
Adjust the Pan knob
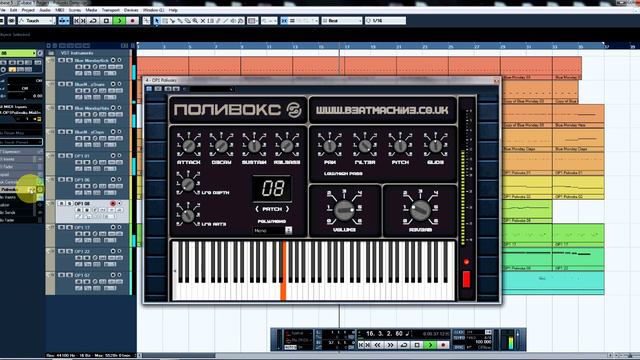[x=329, y=146]
